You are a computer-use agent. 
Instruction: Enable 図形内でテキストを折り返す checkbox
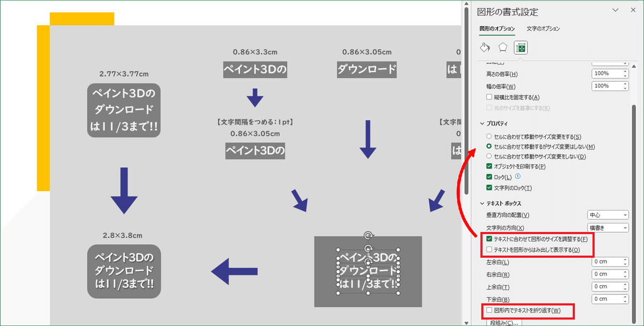coord(489,310)
